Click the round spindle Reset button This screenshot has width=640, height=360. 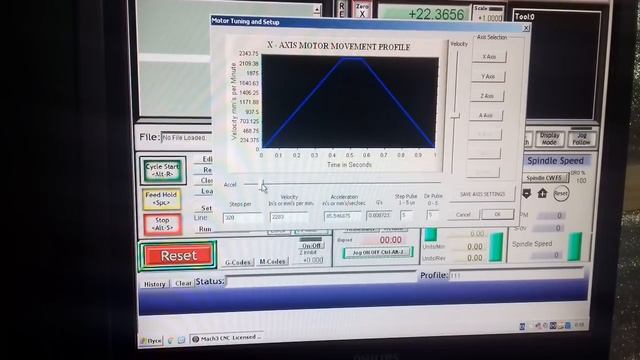coord(561,193)
